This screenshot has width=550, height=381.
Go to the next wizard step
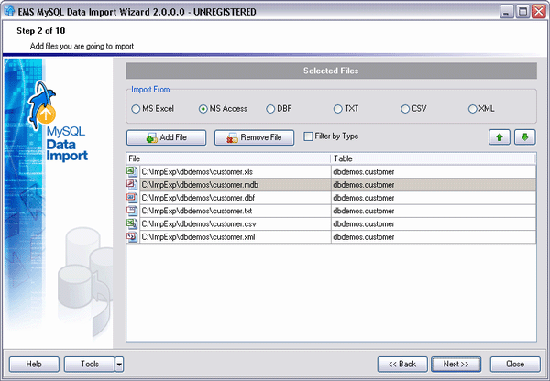click(456, 364)
